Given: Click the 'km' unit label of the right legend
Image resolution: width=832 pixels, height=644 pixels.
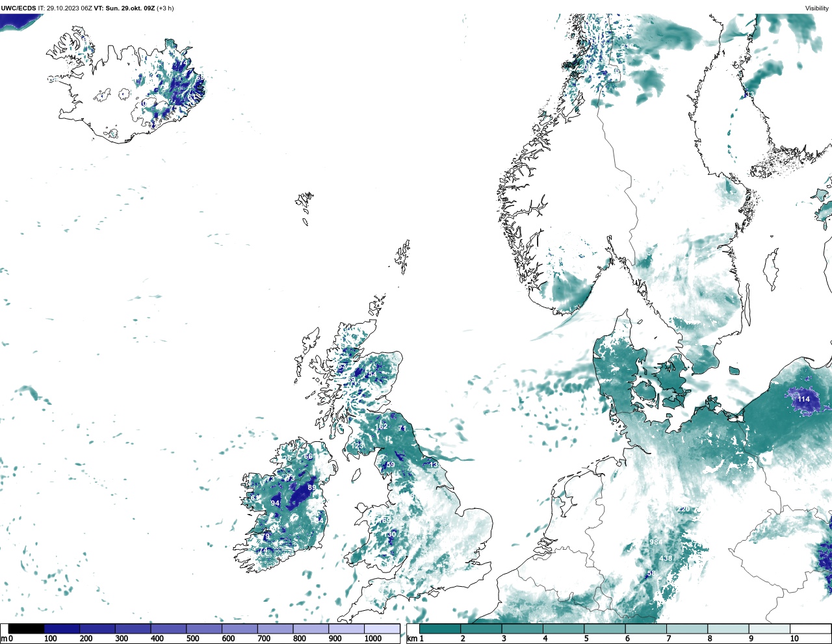Looking at the screenshot, I should coord(411,639).
